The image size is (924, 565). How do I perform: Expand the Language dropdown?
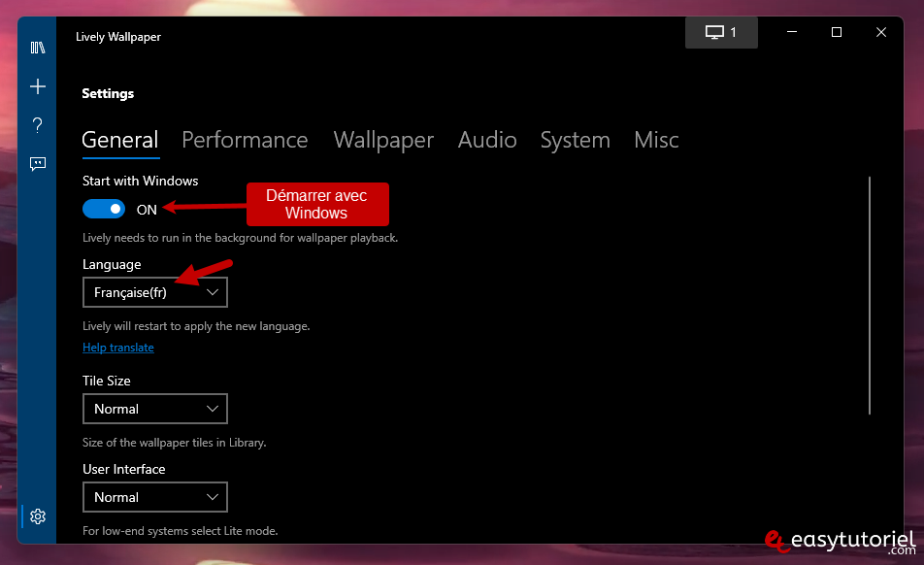click(x=155, y=292)
